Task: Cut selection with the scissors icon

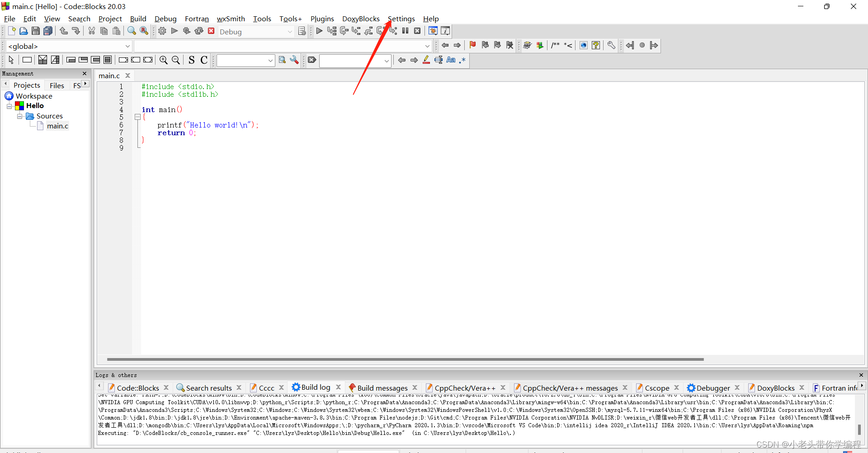Action: tap(92, 31)
